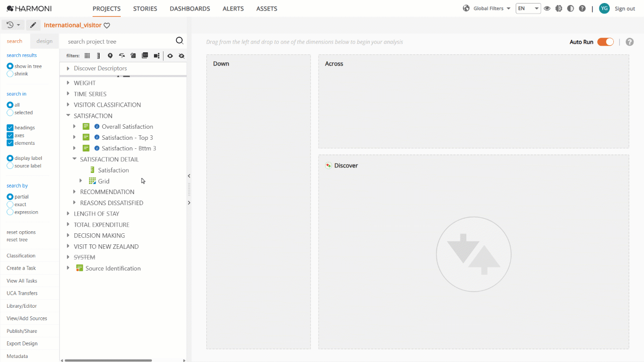
Task: Open the PROJECTS tab
Action: (107, 9)
